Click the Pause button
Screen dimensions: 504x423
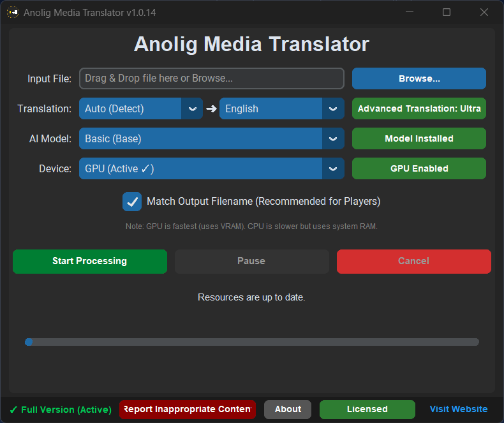tap(251, 262)
